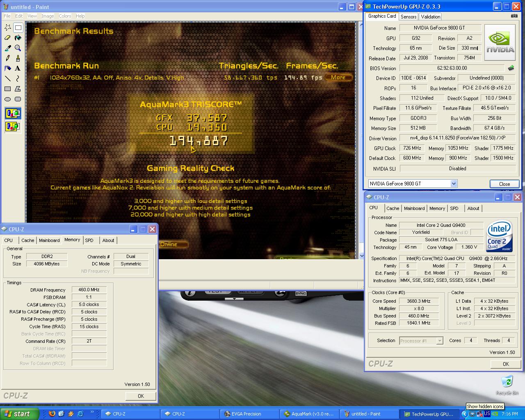This screenshot has height=420, width=525.
Task: Open the GPU selection dropdown in GPU-Z
Action: pos(454,184)
